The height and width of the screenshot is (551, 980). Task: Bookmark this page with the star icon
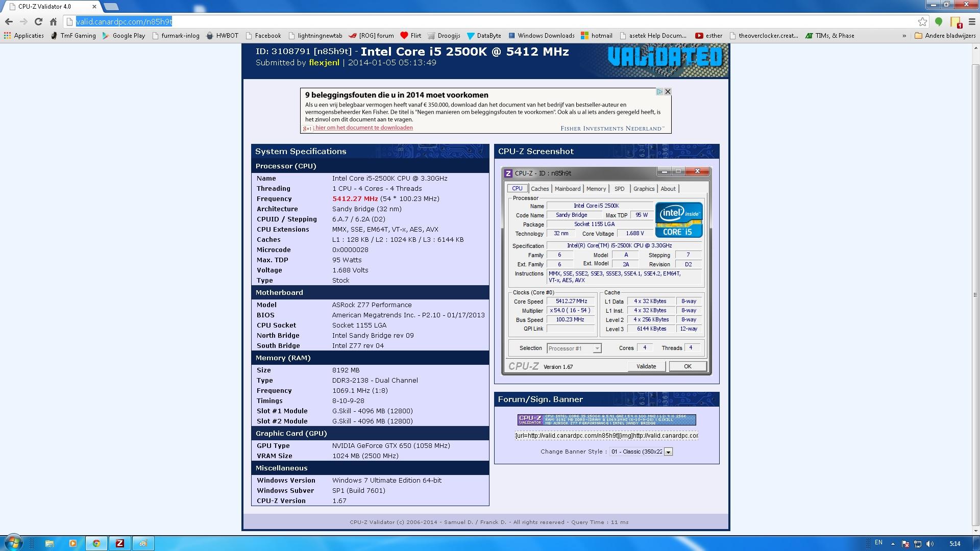coord(922,21)
